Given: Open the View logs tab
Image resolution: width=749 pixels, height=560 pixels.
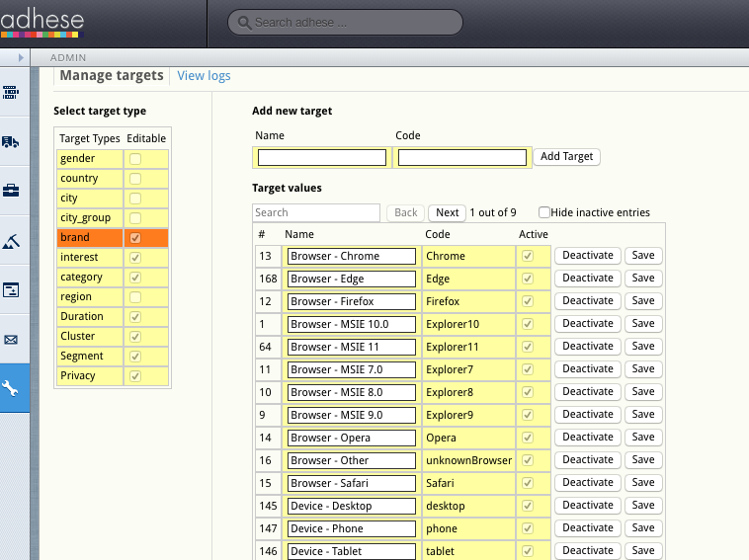Looking at the screenshot, I should 204,75.
